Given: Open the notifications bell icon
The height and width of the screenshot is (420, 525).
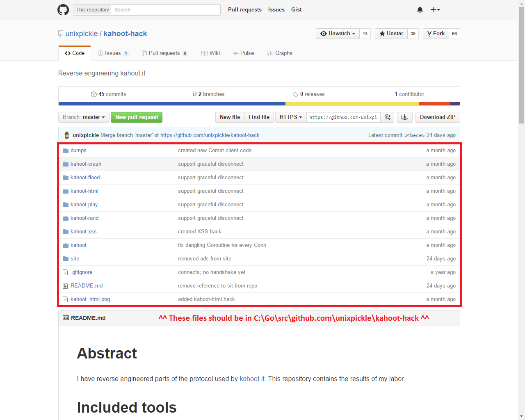Looking at the screenshot, I should 420,9.
